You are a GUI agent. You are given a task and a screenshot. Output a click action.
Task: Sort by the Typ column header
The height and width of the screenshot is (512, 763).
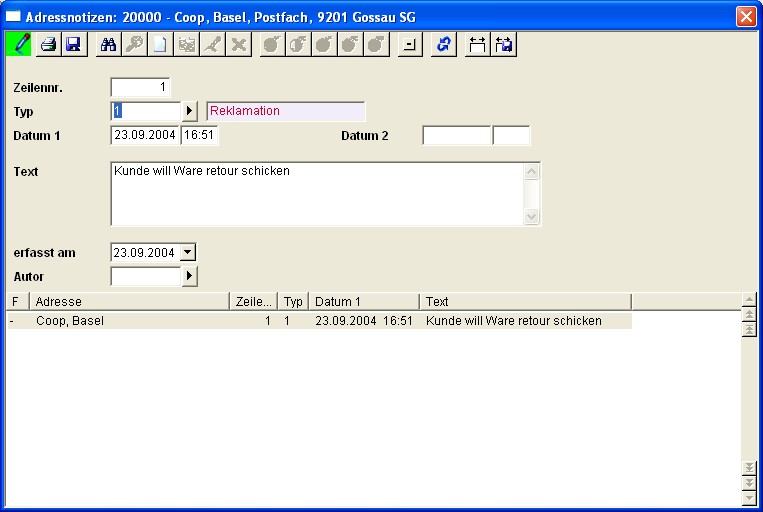[x=293, y=301]
